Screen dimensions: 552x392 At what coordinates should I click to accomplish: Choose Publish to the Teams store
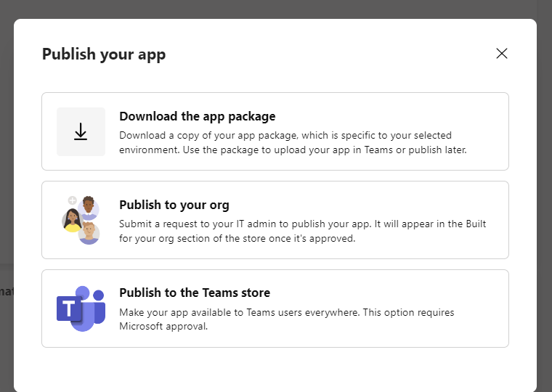coord(275,309)
